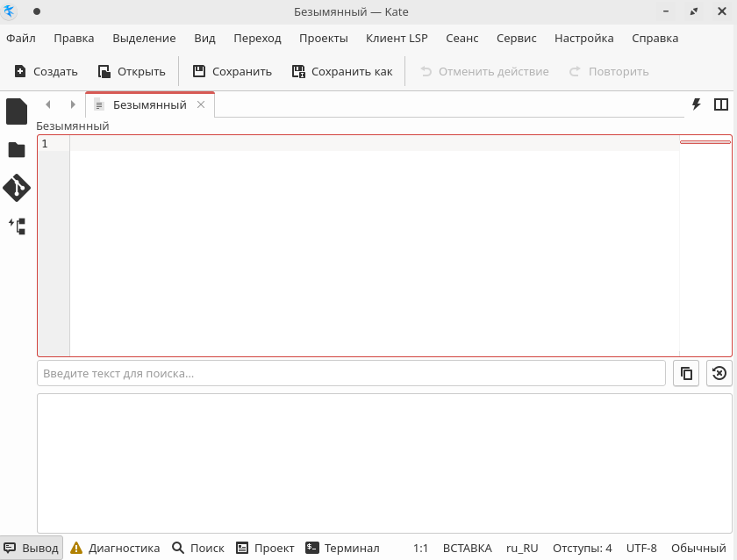Click the Сохранить как toolbar button
This screenshot has height=560, width=737.
coord(342,71)
